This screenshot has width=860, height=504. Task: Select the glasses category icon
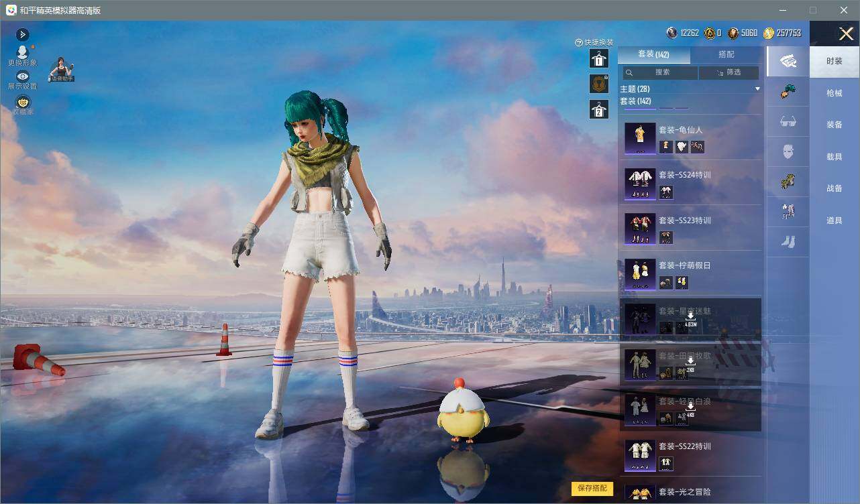(788, 122)
